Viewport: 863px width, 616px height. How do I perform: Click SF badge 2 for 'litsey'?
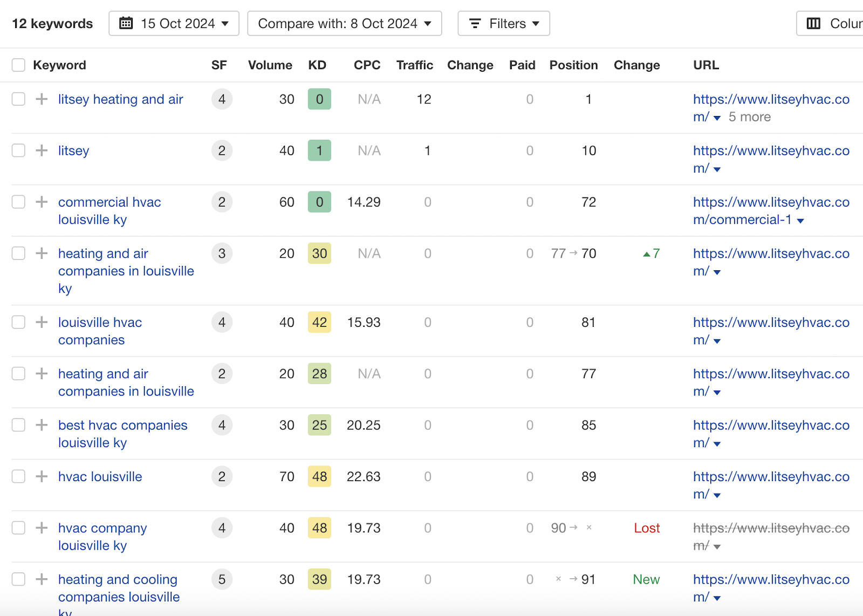coord(222,150)
